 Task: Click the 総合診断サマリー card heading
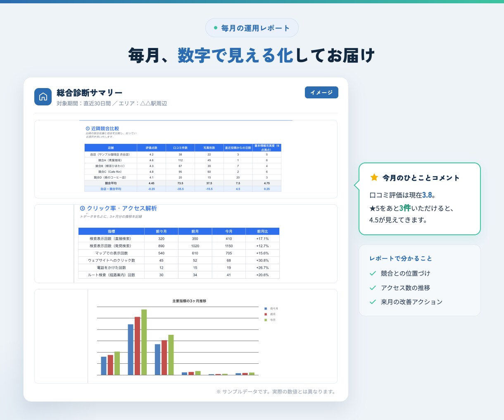click(x=90, y=93)
